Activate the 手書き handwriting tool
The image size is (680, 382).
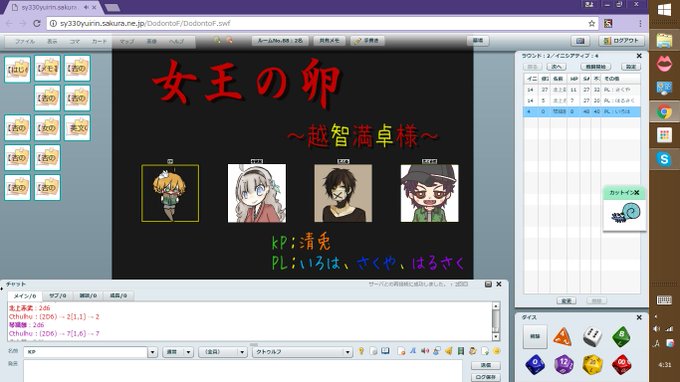367,41
